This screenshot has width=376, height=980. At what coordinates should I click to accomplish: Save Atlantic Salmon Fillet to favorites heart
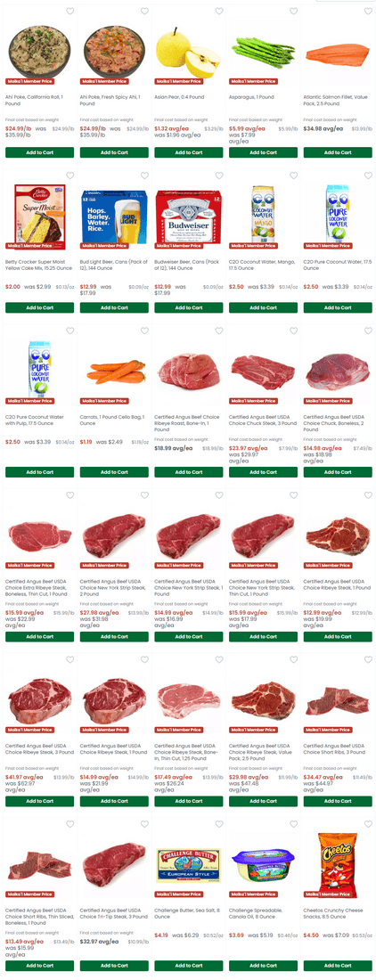point(368,12)
